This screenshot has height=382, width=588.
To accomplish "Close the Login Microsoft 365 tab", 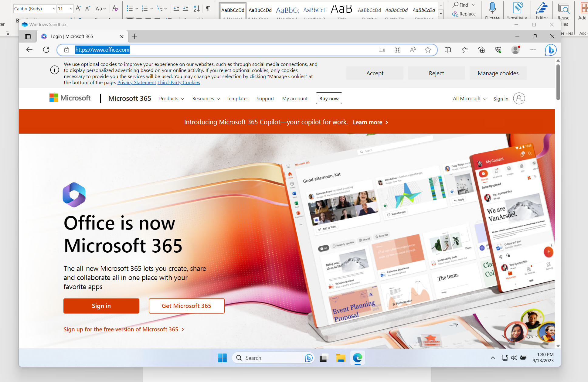I will (122, 36).
